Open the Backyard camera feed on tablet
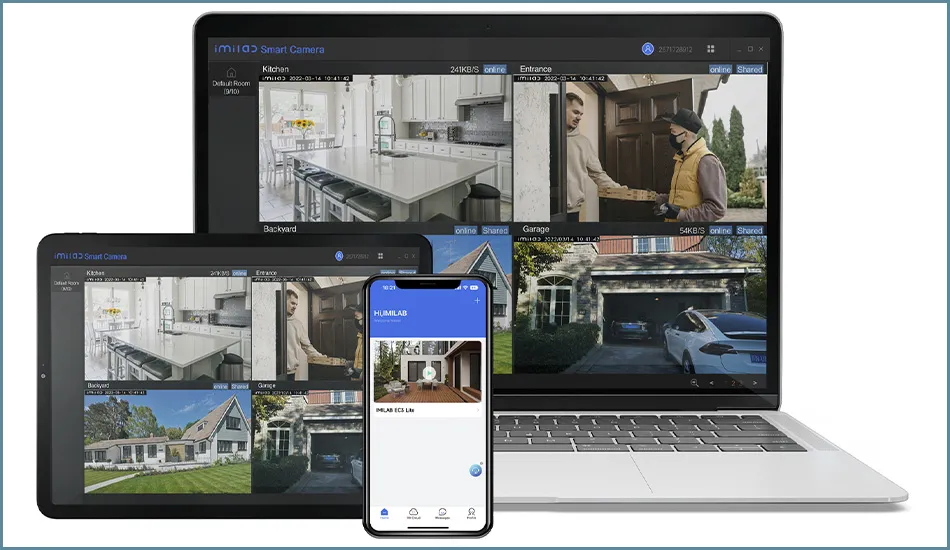The width and height of the screenshot is (950, 550). (167, 438)
